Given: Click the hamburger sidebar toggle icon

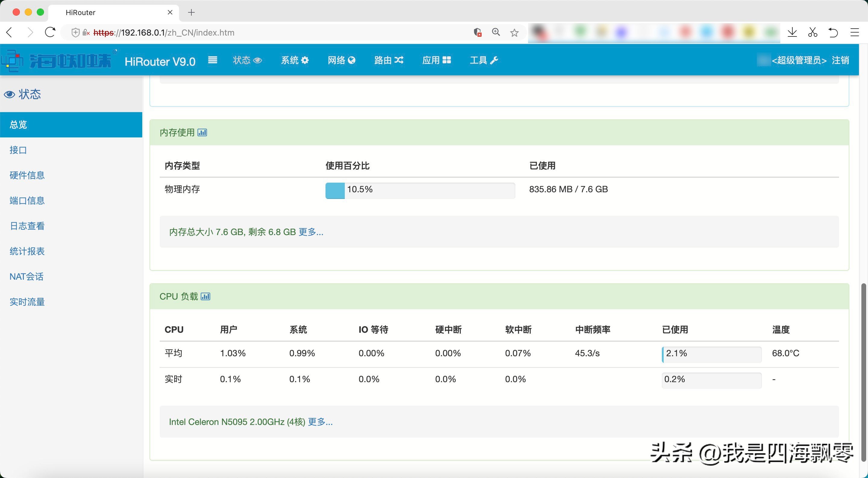Looking at the screenshot, I should (212, 60).
